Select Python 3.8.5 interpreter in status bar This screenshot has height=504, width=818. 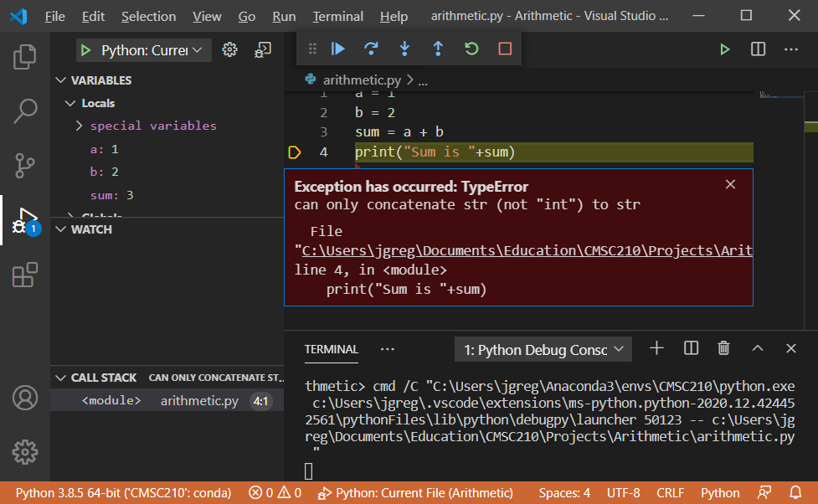(x=123, y=493)
